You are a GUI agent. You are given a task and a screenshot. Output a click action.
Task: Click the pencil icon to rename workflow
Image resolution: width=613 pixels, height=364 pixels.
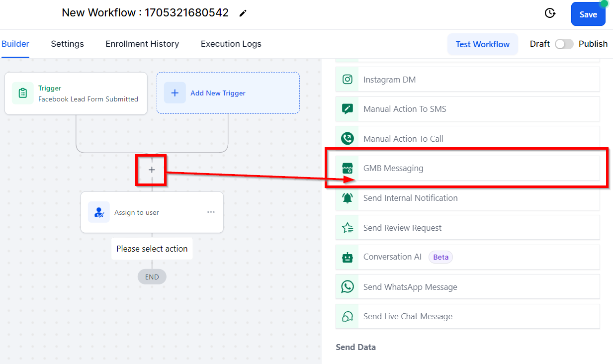[x=243, y=13]
